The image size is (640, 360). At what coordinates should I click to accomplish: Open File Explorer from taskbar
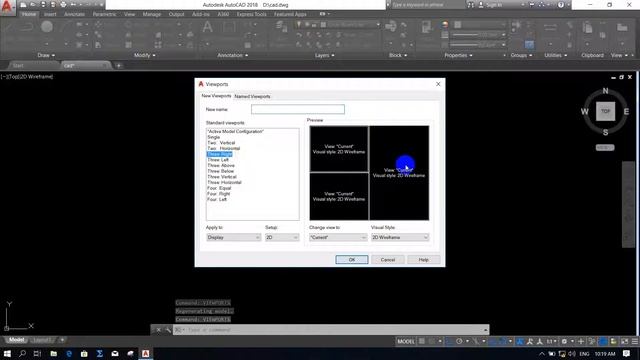click(x=53, y=353)
